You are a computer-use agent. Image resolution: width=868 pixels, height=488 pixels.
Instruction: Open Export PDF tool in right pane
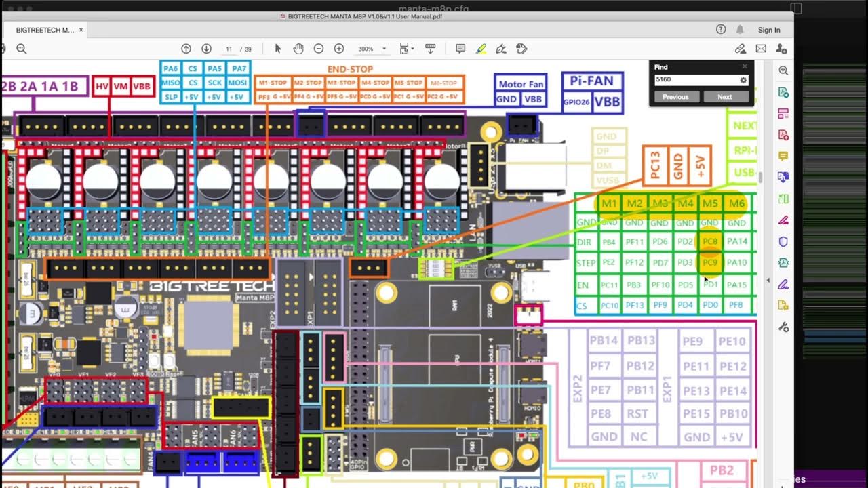(x=783, y=92)
